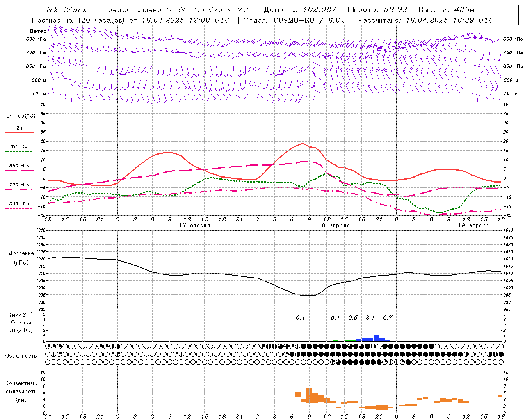Select the (мм/3ч.) precipitation unit label
This screenshot has height=420, width=525.
click(21, 315)
